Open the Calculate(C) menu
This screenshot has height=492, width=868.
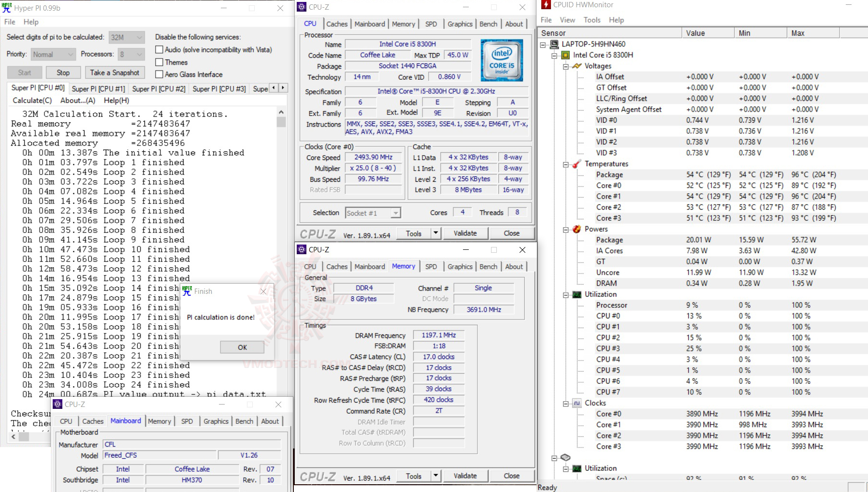(x=32, y=101)
